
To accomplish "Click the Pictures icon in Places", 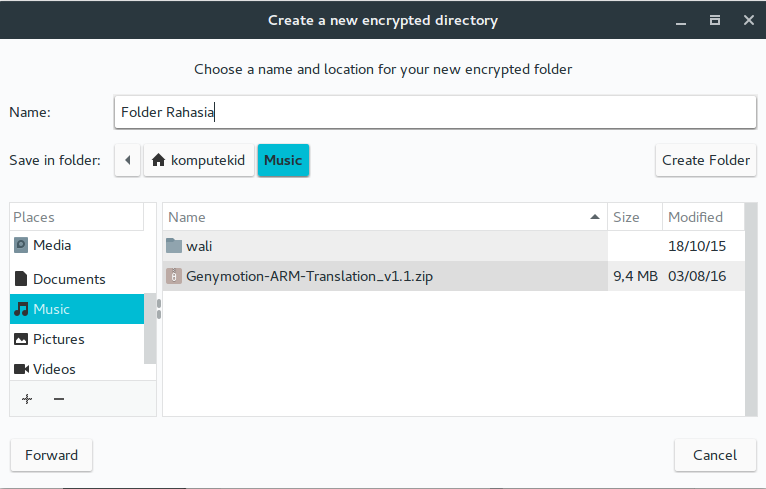I will [x=21, y=339].
